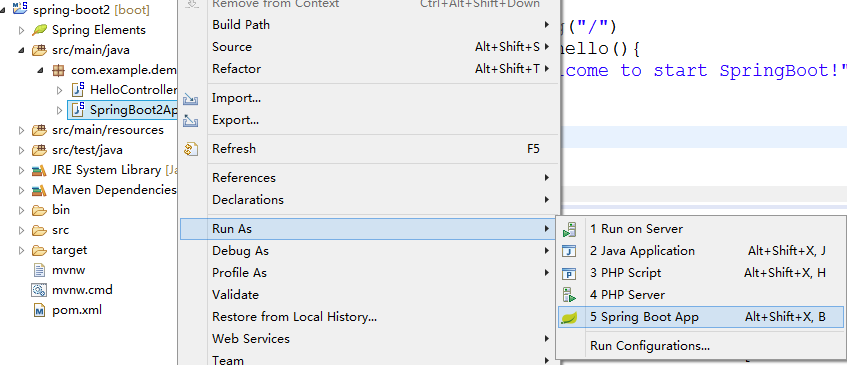Select the HelloController file name
Image resolution: width=847 pixels, height=365 pixels.
point(133,90)
